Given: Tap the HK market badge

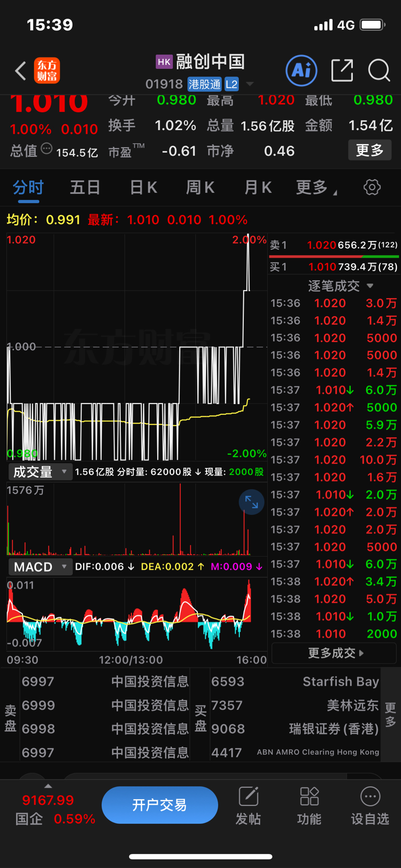Looking at the screenshot, I should [x=164, y=62].
